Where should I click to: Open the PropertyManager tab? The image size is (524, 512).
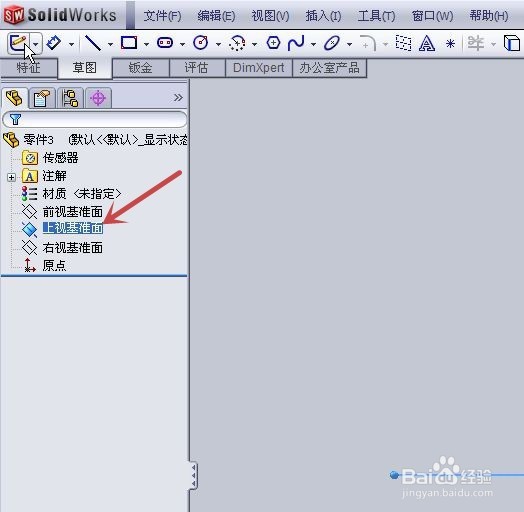pos(42,98)
